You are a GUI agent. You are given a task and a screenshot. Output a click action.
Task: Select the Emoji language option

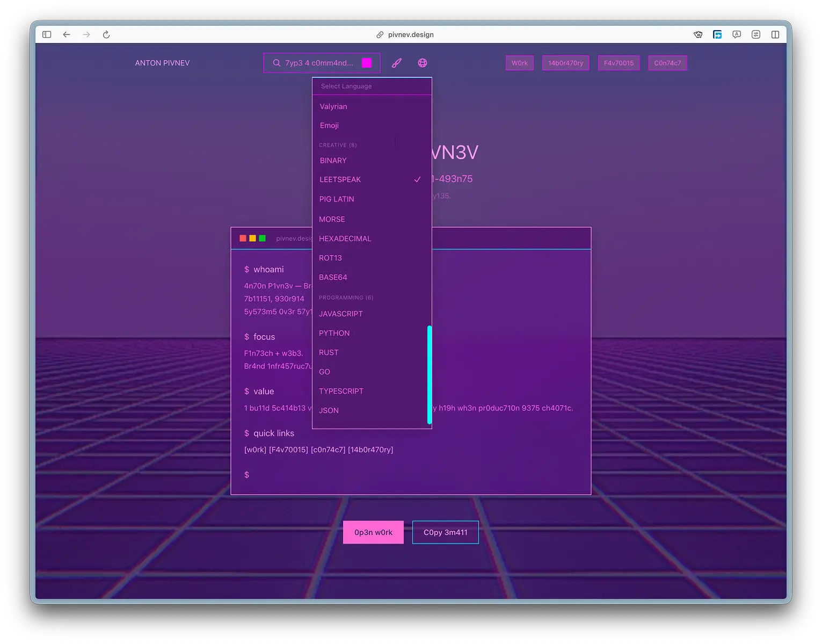[x=329, y=125]
